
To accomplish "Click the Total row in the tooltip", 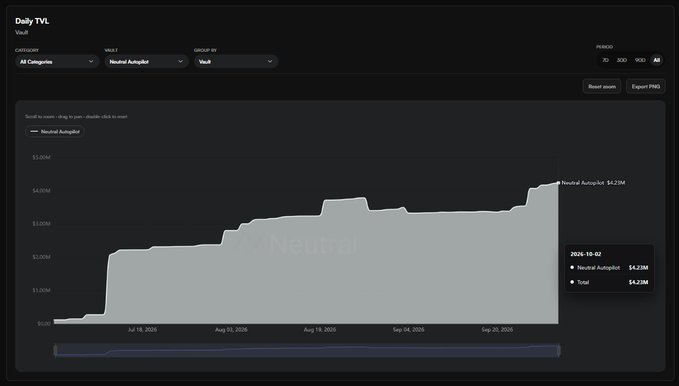I will (x=609, y=282).
